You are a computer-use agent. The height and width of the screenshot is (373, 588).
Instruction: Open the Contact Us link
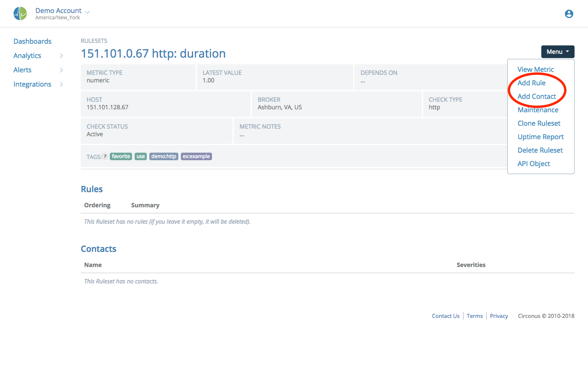[445, 316]
